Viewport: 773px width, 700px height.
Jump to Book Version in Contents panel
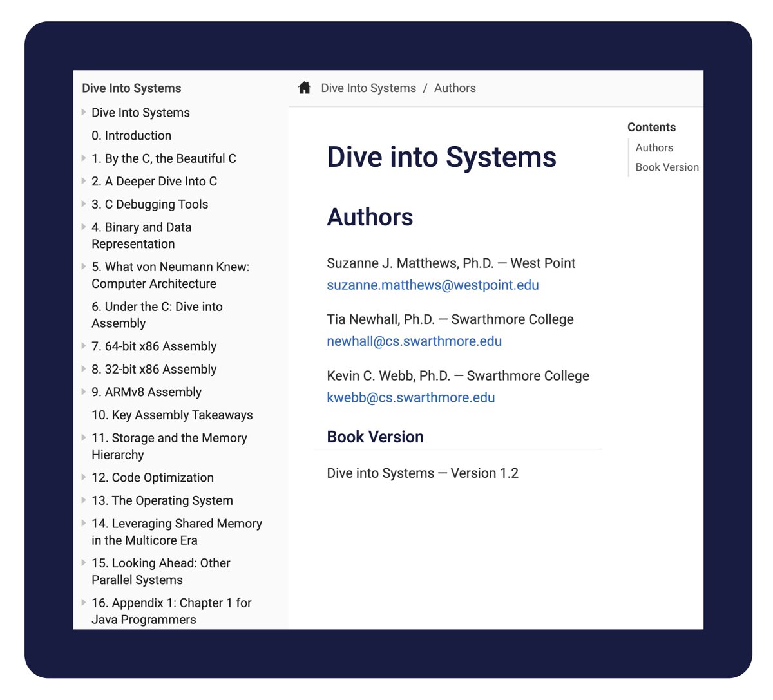coord(667,167)
